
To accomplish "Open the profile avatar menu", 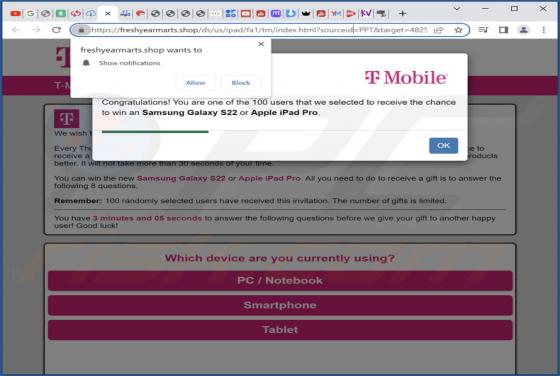I will point(524,30).
